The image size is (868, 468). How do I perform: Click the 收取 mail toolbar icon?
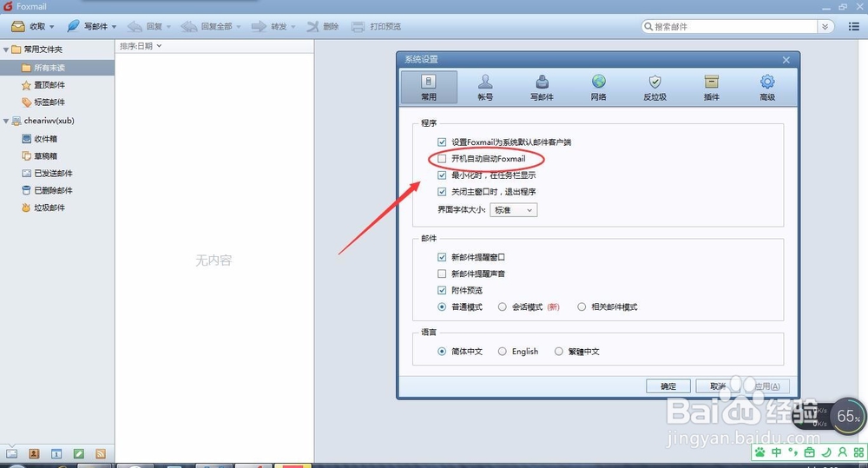18,26
